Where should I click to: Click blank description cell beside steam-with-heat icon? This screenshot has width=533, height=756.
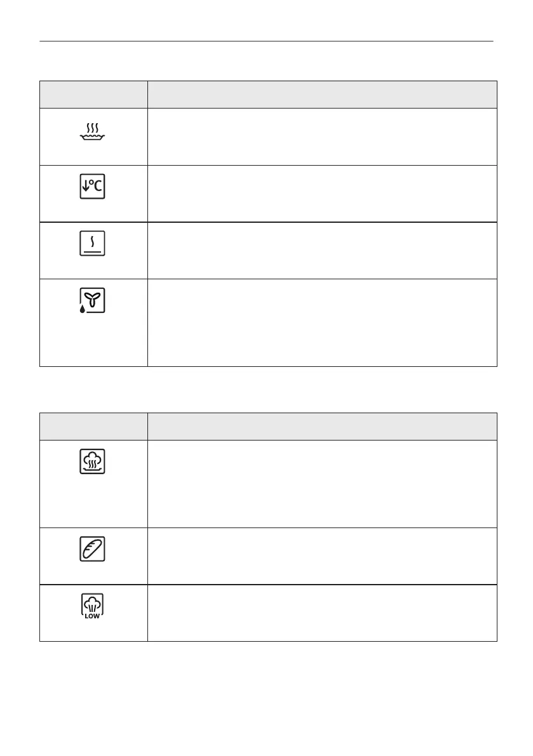point(322,483)
